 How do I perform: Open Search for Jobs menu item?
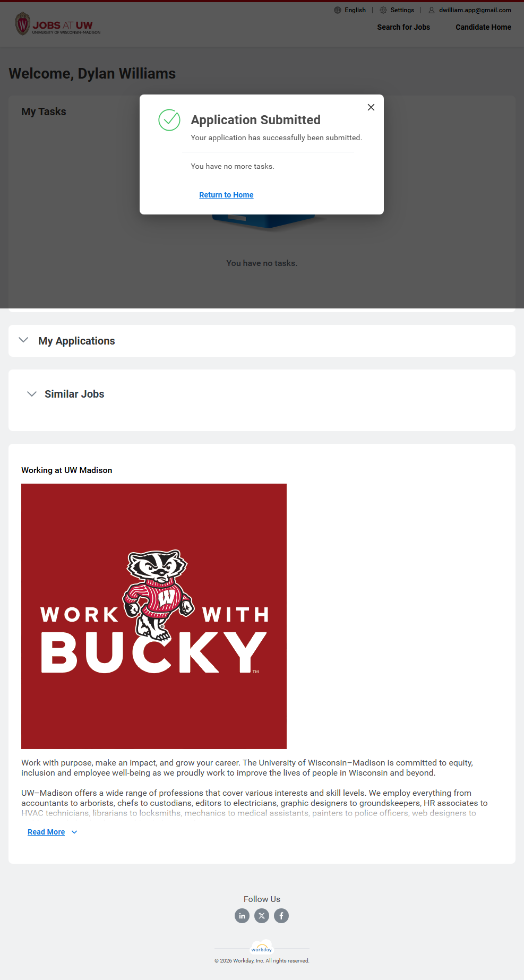(403, 27)
